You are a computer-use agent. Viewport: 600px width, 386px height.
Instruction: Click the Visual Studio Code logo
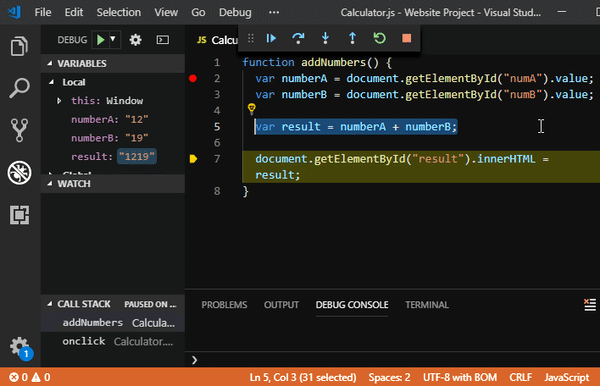[x=14, y=12]
